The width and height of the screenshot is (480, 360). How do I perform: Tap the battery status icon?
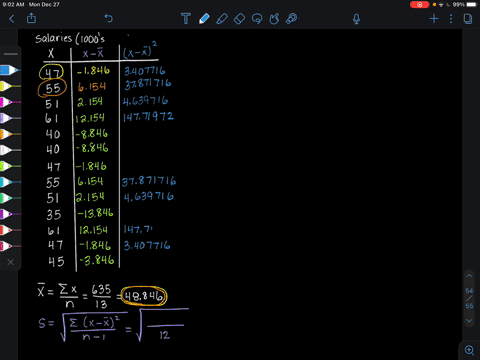coord(472,5)
